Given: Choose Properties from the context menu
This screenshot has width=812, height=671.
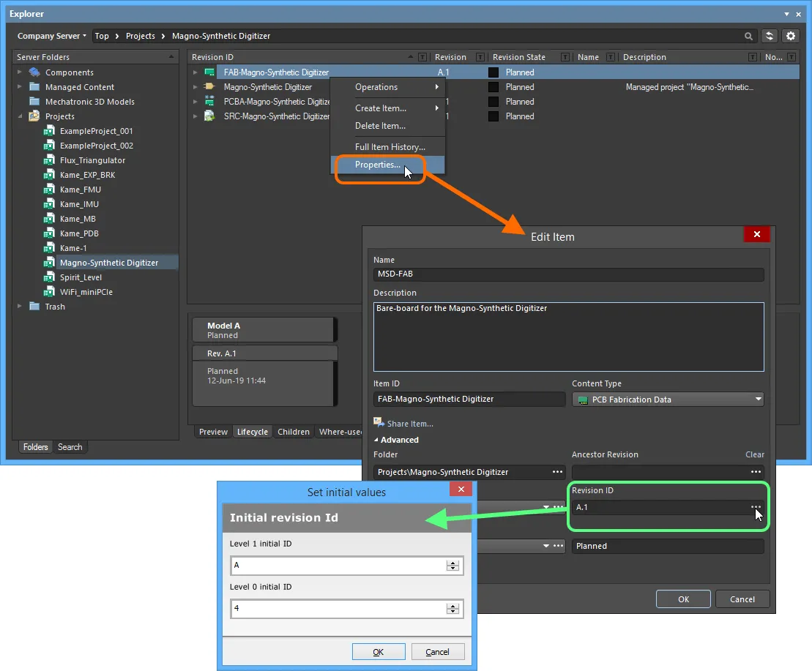Looking at the screenshot, I should click(x=377, y=165).
